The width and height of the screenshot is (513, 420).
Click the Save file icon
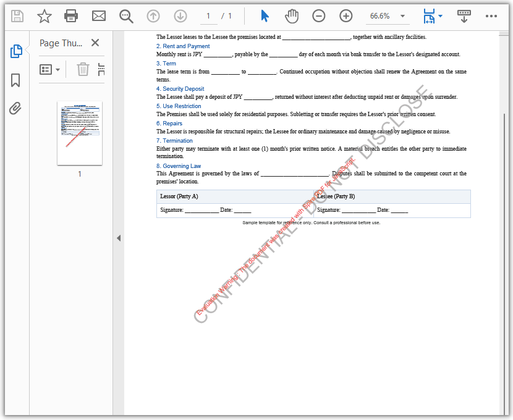click(x=17, y=16)
